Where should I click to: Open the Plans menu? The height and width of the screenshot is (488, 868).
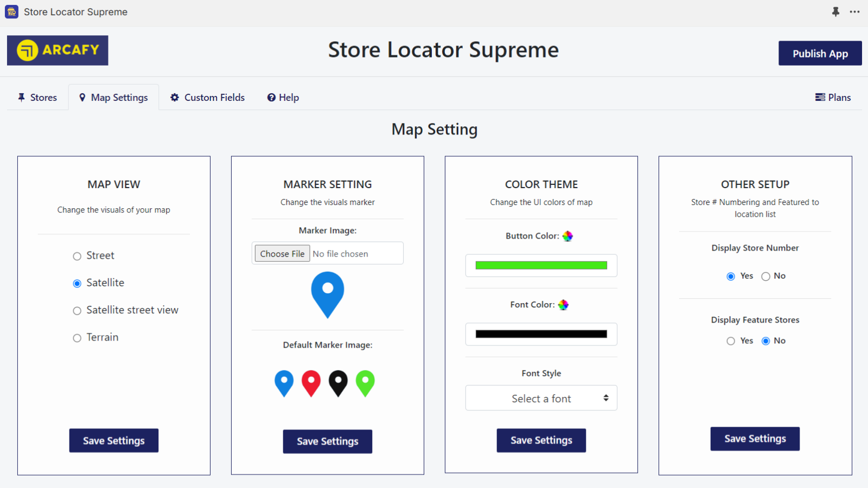(833, 98)
